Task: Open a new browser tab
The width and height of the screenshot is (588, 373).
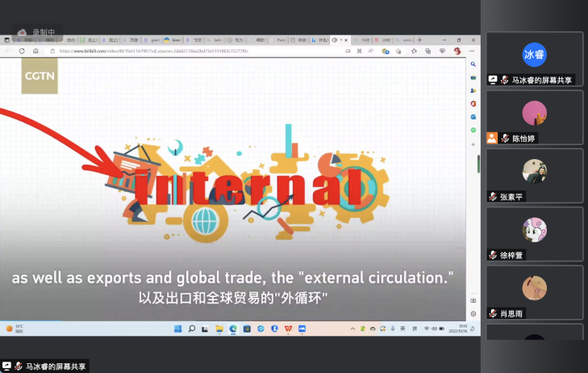Action: (x=419, y=39)
